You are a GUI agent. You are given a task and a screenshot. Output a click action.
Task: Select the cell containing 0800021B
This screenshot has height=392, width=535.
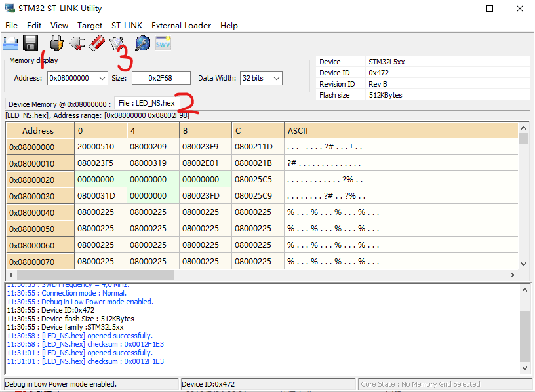point(258,163)
